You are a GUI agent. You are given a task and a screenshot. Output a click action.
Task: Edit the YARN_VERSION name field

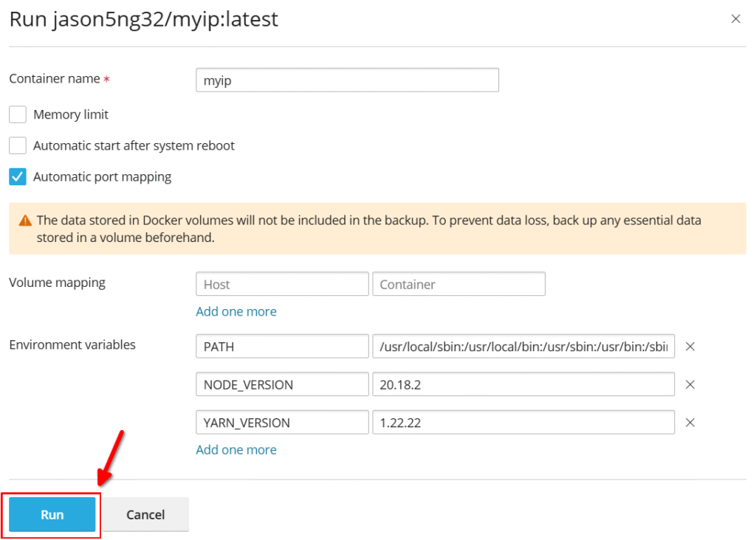[x=282, y=423]
